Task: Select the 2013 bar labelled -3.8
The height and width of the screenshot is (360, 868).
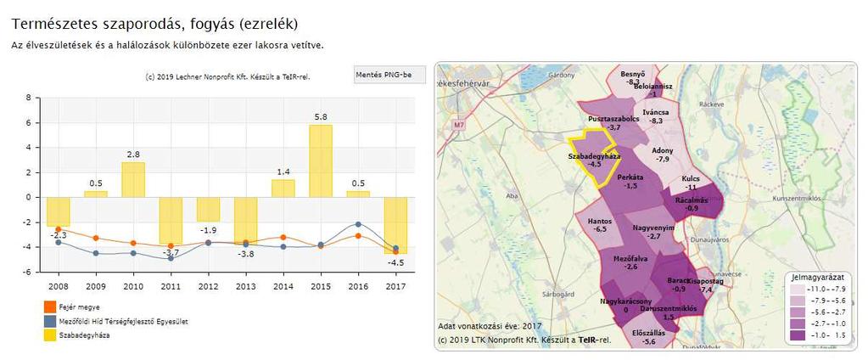Action: point(246,221)
